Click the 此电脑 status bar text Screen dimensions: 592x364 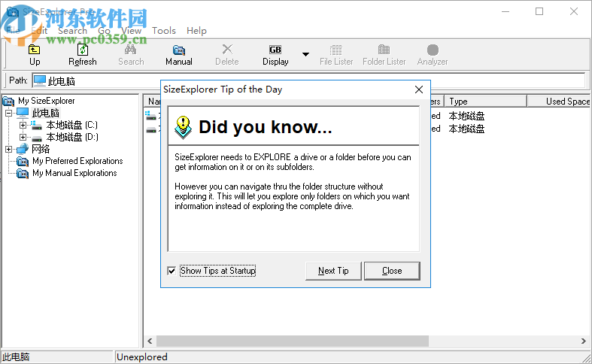tap(16, 357)
